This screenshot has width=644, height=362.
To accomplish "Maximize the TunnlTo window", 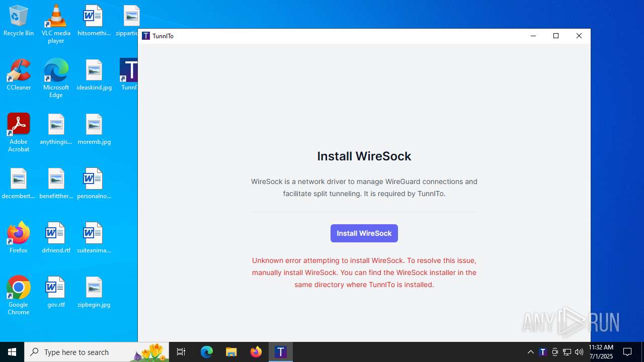I will [x=556, y=36].
